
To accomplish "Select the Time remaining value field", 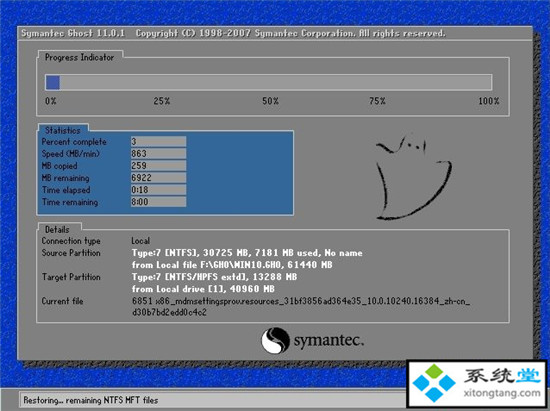I will [x=158, y=202].
